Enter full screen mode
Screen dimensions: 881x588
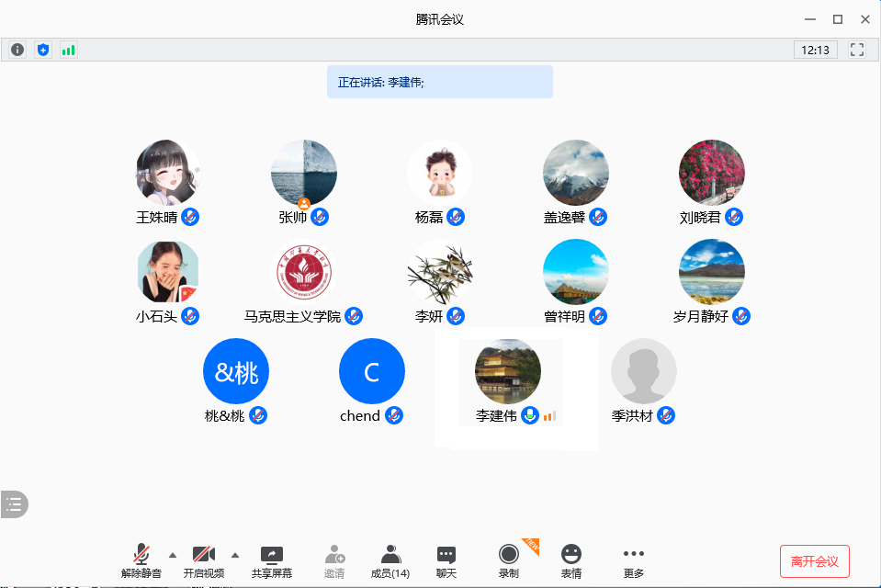click(857, 50)
